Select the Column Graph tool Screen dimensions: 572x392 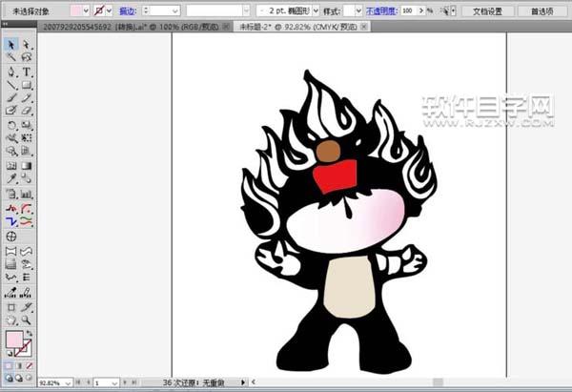[x=26, y=194]
